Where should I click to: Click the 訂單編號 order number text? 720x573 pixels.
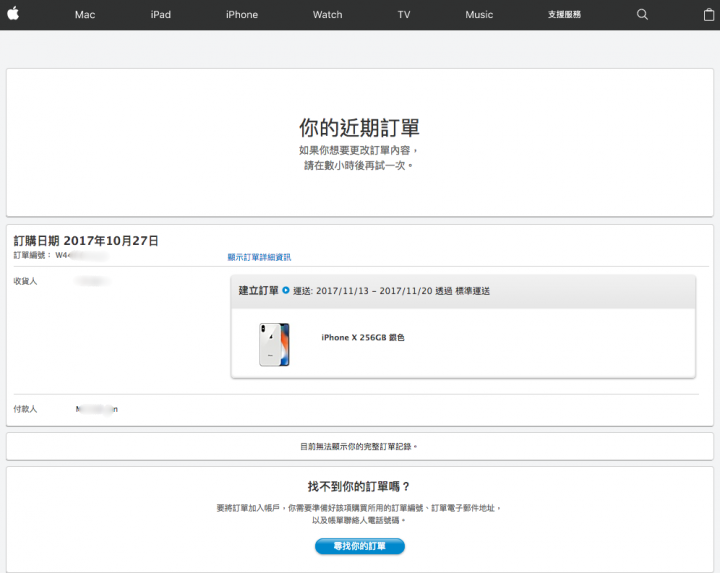[x=60, y=255]
